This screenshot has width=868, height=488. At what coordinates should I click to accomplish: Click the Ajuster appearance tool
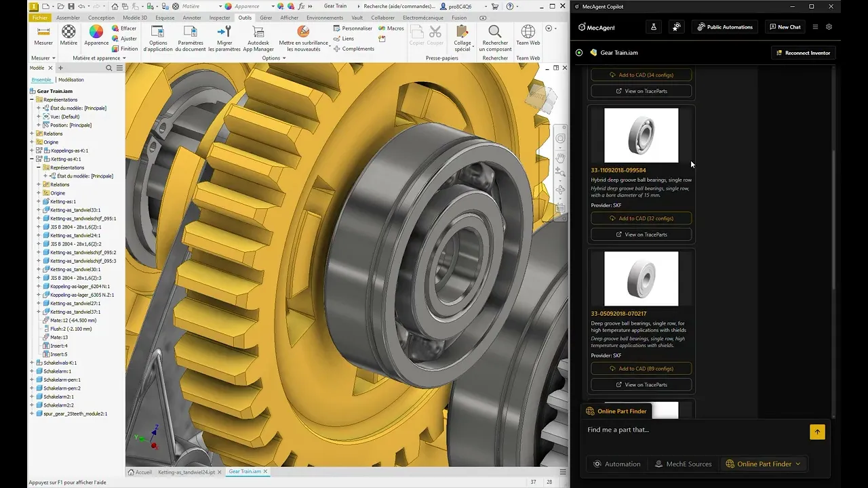coord(124,39)
